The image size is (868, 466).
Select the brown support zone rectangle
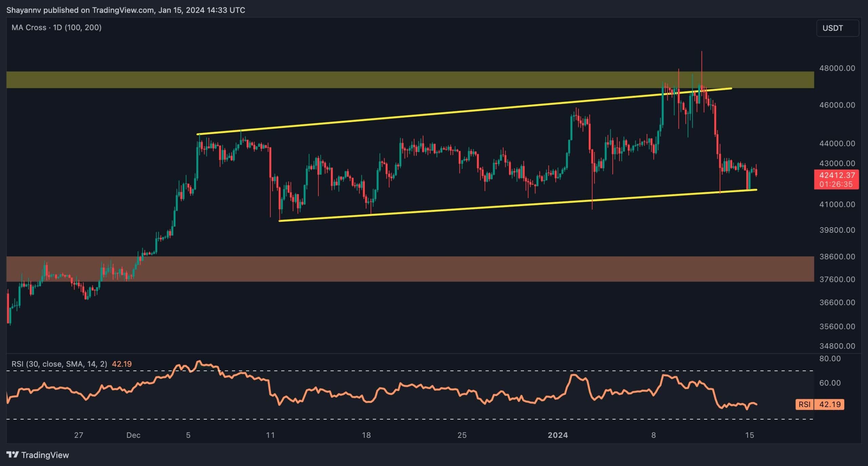[x=410, y=269]
